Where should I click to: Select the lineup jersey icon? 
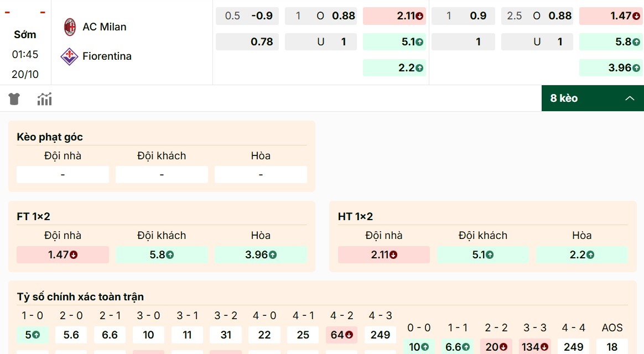coord(14,98)
